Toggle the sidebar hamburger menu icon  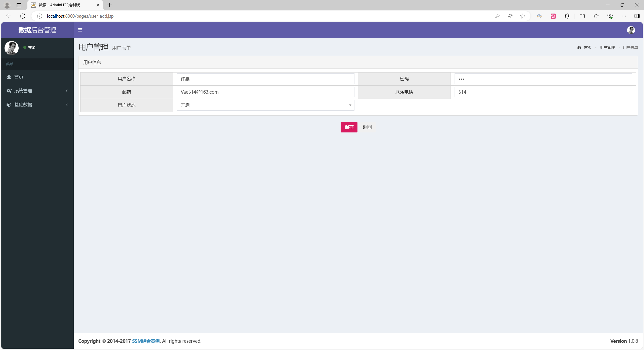pyautogui.click(x=80, y=30)
